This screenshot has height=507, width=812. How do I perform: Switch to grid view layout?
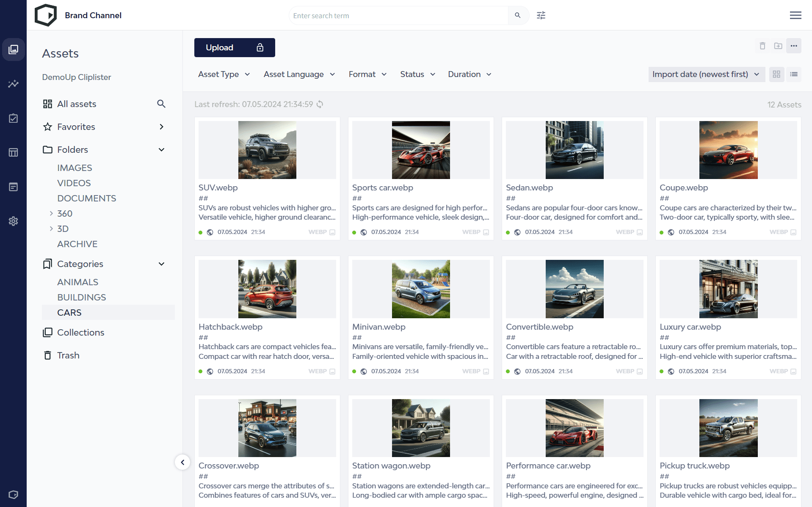pos(776,74)
